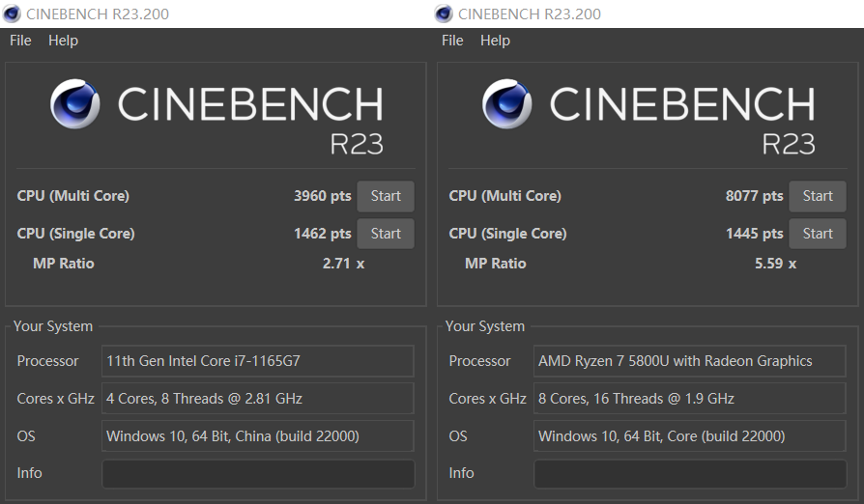Click the OS label in right window
The image size is (864, 504).
pos(458,436)
